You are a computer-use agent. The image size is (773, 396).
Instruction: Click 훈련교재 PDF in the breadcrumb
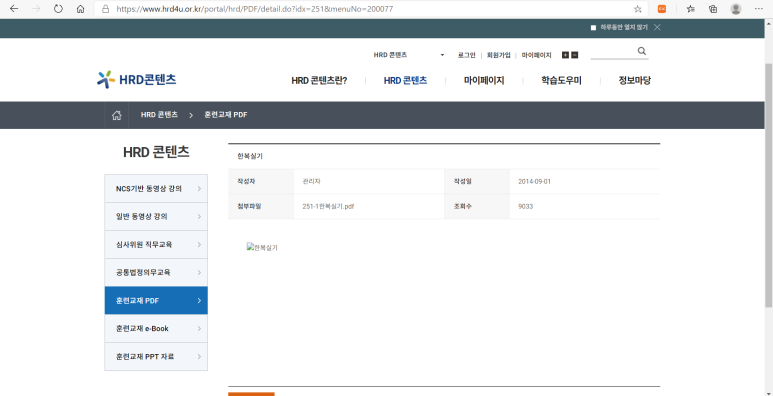point(226,115)
